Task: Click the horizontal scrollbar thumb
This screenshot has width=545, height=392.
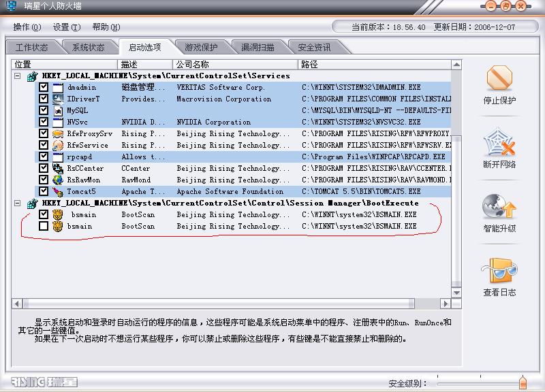Action: tap(219, 304)
